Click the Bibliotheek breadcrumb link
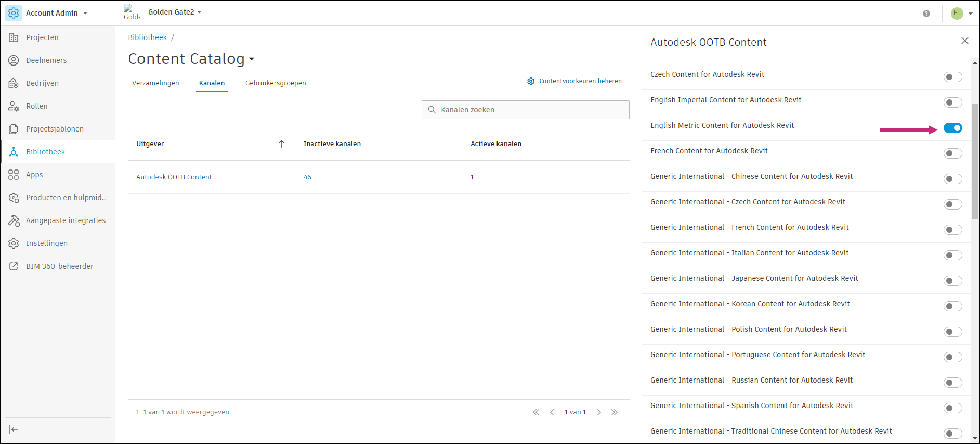The width and height of the screenshot is (980, 444). (x=148, y=37)
